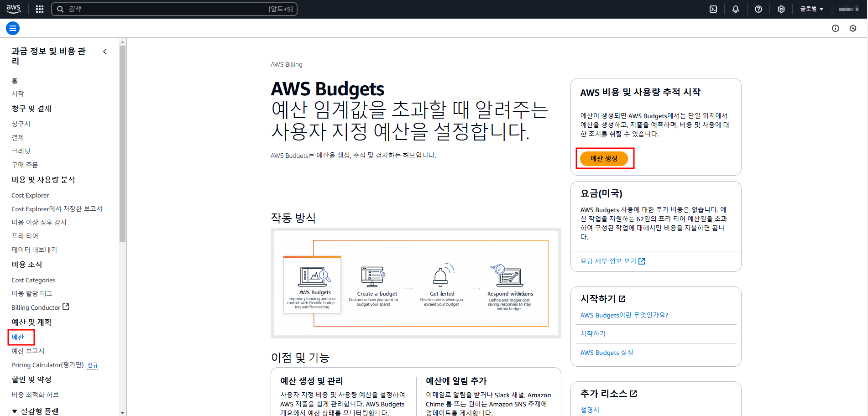The image size is (868, 416).
Task: Focus the top 검색 search field
Action: coord(174,9)
